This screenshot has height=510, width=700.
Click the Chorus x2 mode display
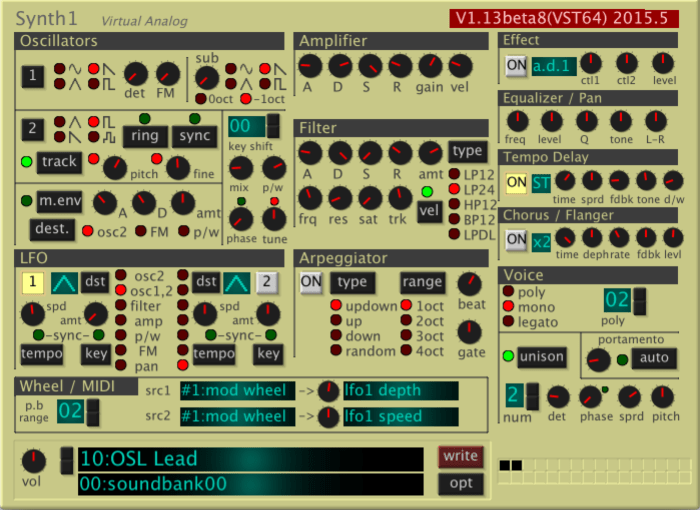[x=541, y=242]
